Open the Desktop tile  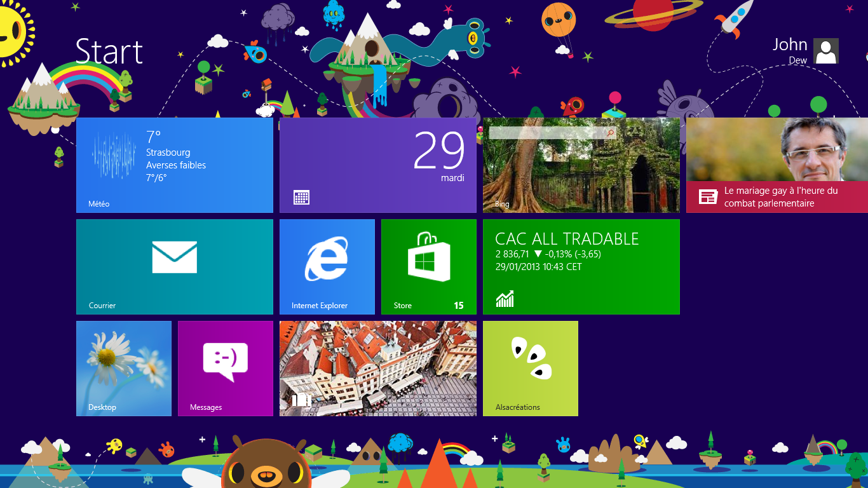pyautogui.click(x=124, y=369)
